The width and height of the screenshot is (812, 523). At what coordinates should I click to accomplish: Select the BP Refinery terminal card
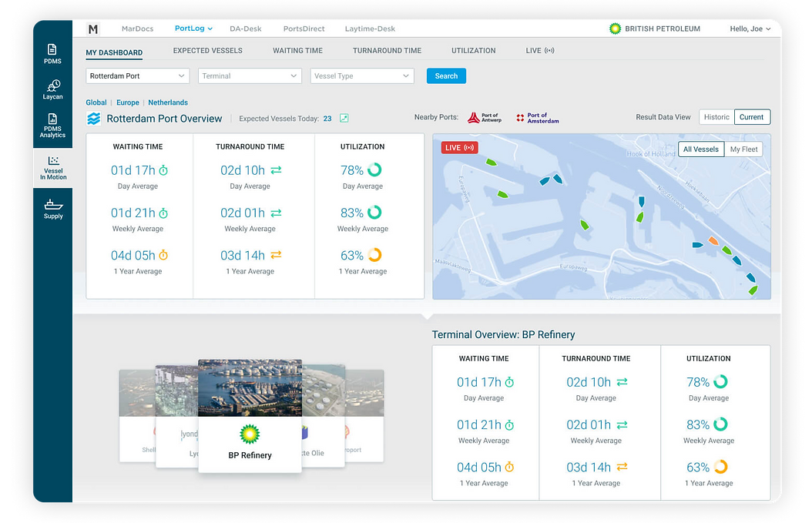pos(250,416)
